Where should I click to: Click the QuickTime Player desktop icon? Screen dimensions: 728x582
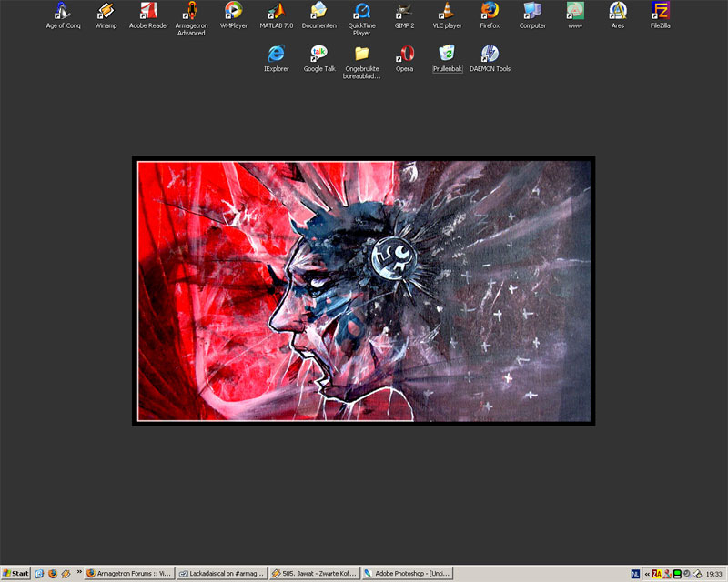pyautogui.click(x=362, y=12)
